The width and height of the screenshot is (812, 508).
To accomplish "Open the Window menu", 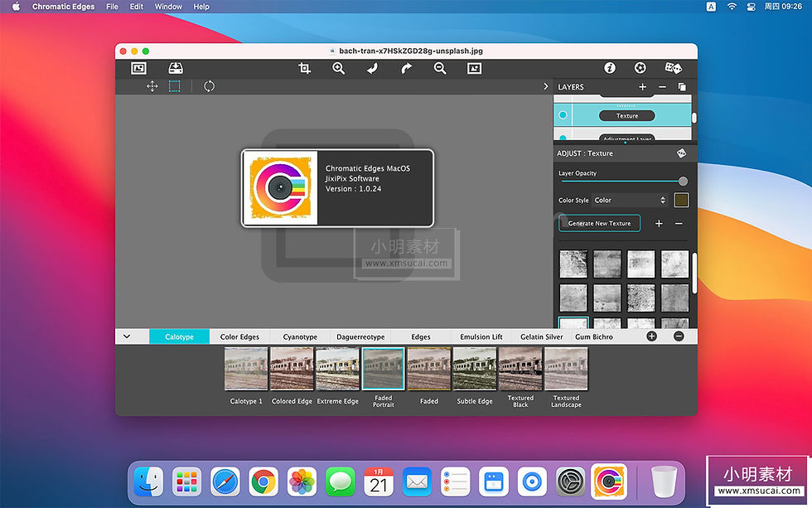I will pyautogui.click(x=168, y=7).
